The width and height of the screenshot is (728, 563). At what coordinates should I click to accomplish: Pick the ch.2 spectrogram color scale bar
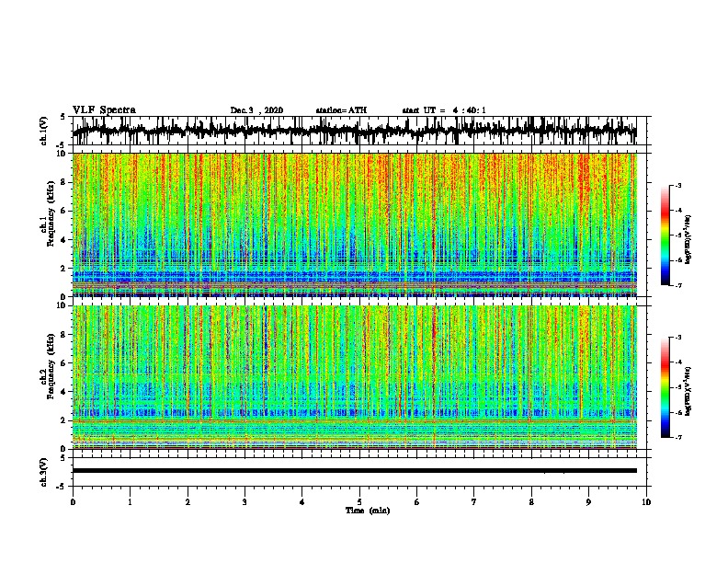665,387
